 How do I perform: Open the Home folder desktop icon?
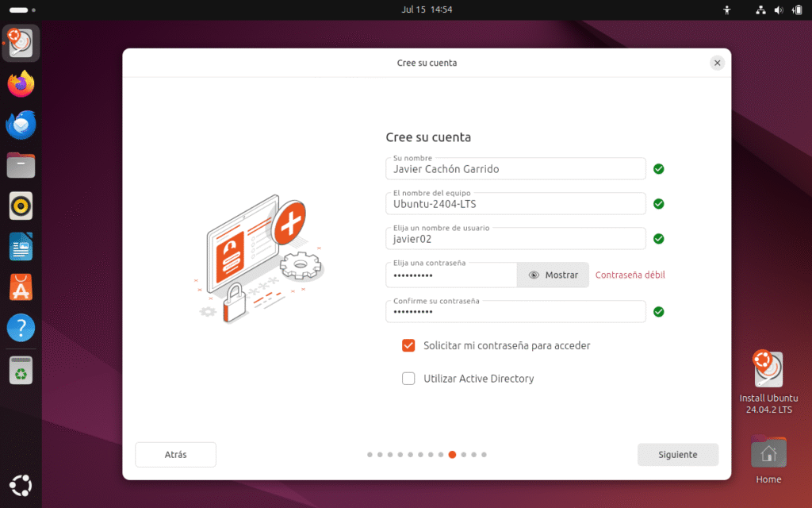point(768,460)
